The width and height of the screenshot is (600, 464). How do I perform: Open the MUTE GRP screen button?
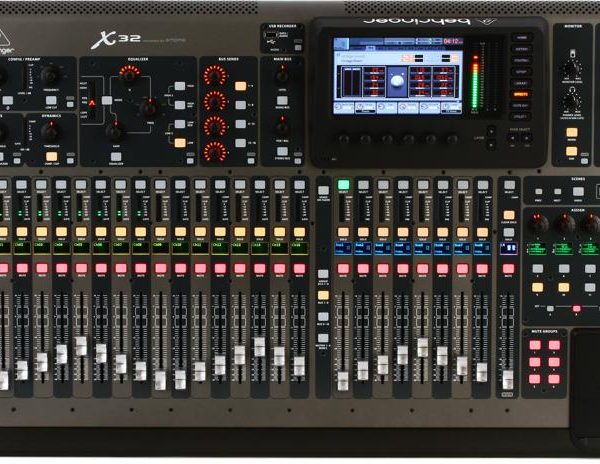(x=520, y=105)
